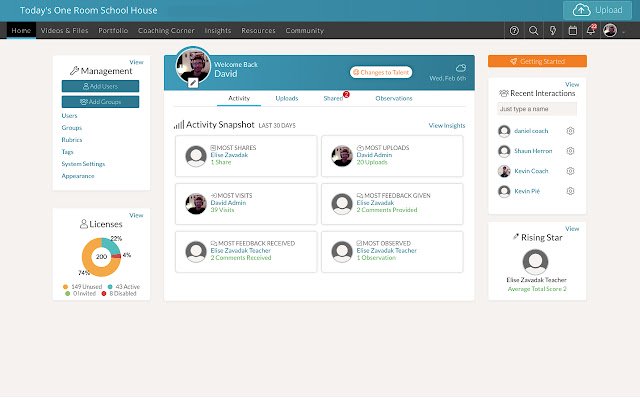Click the weather cloud icon above date
Screen dimensions: 640x400
[x=461, y=68]
